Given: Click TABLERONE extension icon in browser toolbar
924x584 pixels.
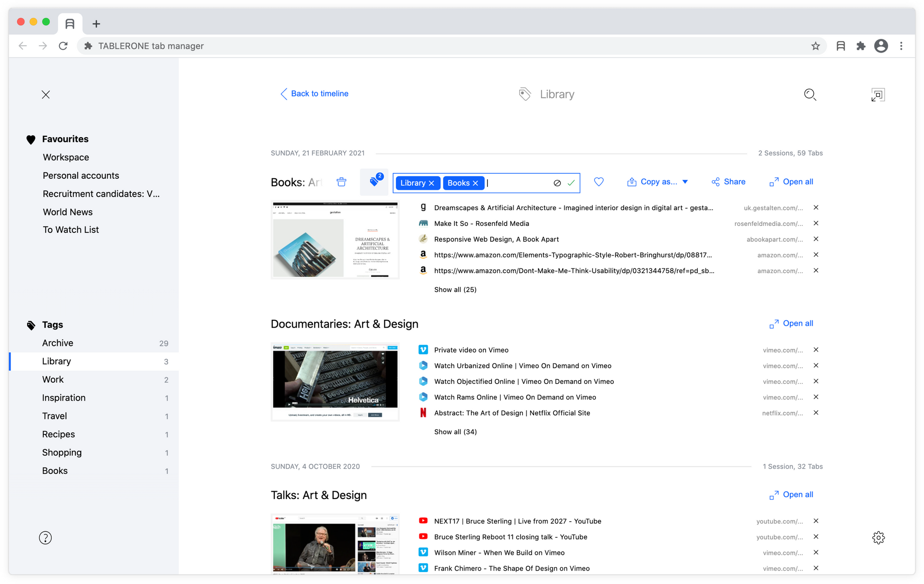Looking at the screenshot, I should (841, 46).
